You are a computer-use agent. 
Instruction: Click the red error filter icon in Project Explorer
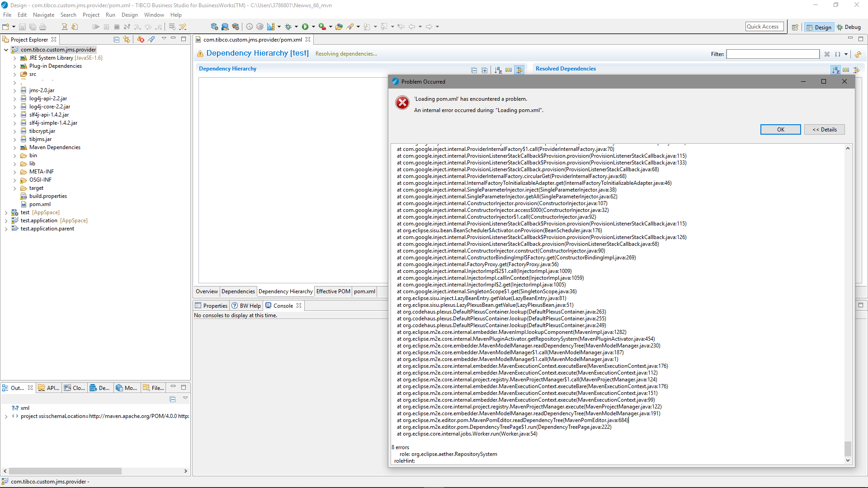coord(141,39)
